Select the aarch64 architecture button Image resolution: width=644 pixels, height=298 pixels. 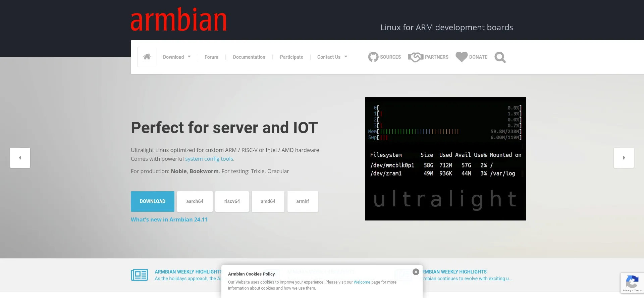195,201
